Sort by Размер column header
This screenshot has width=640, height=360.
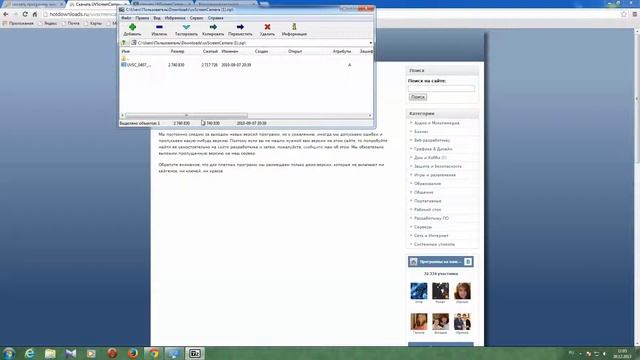point(177,51)
